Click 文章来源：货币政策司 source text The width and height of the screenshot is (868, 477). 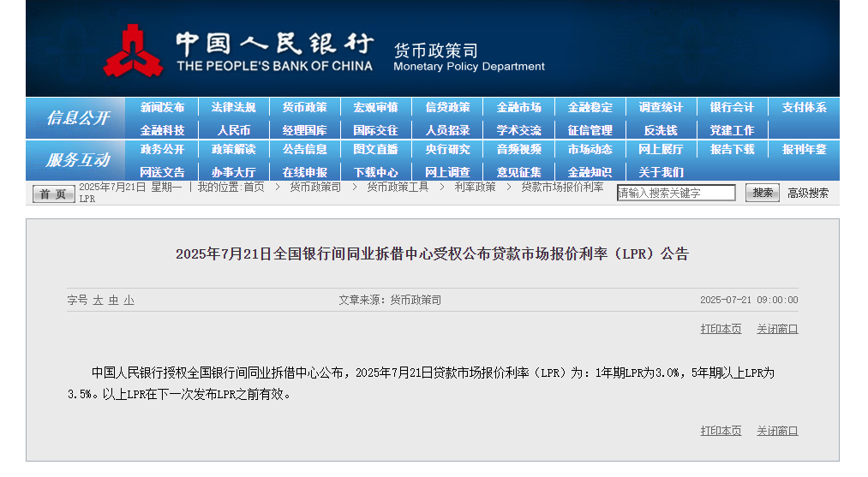(x=390, y=300)
